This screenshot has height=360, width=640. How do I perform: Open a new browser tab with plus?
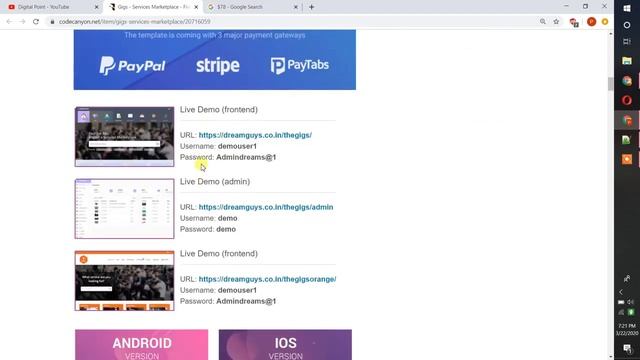311,7
